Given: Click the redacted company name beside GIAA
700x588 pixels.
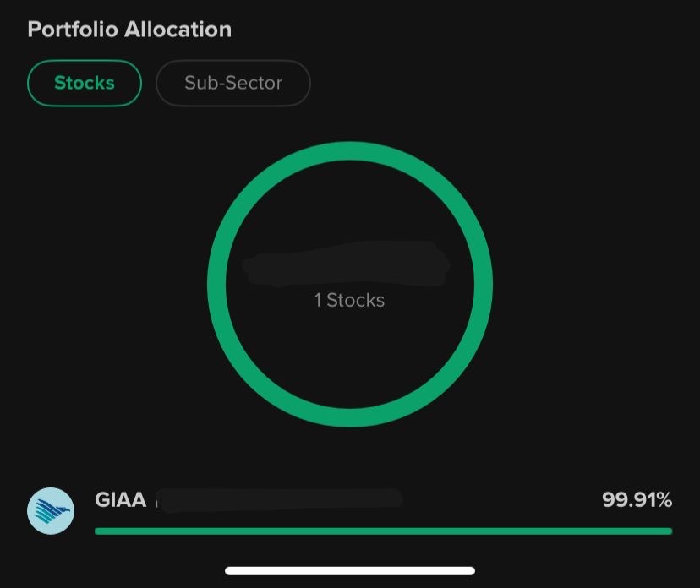Looking at the screenshot, I should [279, 500].
